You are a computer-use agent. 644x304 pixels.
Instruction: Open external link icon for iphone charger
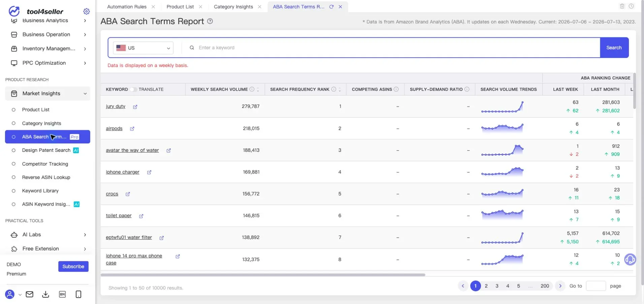pyautogui.click(x=149, y=172)
